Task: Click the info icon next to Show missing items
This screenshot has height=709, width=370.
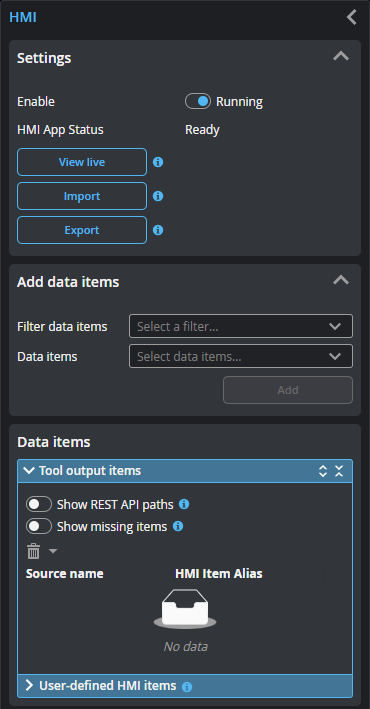Action: pyautogui.click(x=178, y=526)
